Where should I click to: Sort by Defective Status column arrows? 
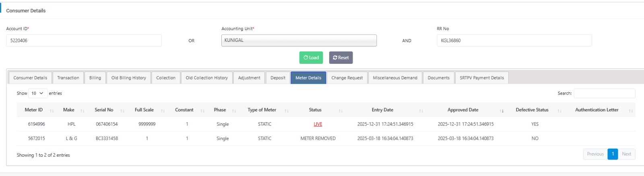click(559, 111)
